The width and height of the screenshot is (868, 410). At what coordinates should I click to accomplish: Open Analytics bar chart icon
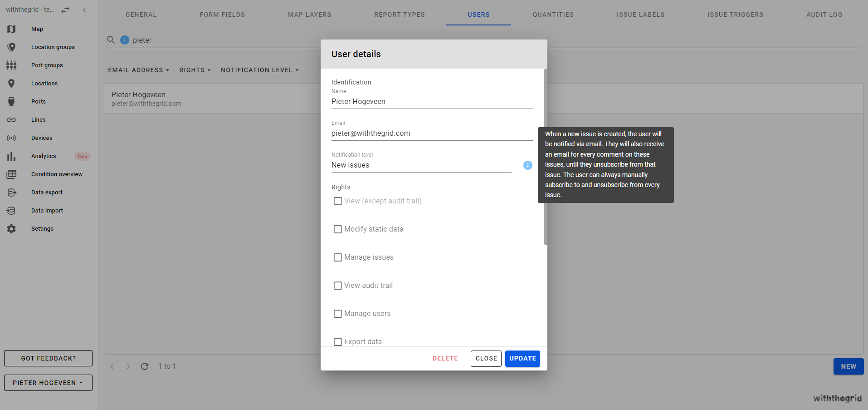(x=11, y=156)
